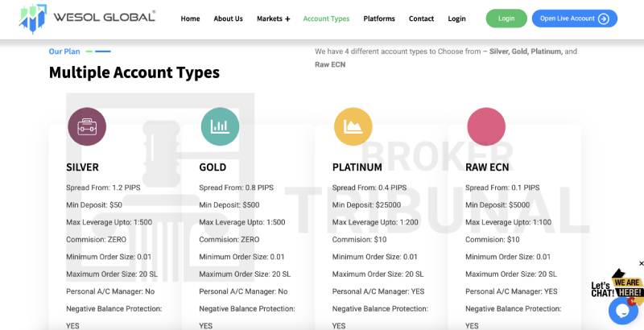
Task: Click Platinum's Min Deposit: $25000
Action: coord(366,204)
